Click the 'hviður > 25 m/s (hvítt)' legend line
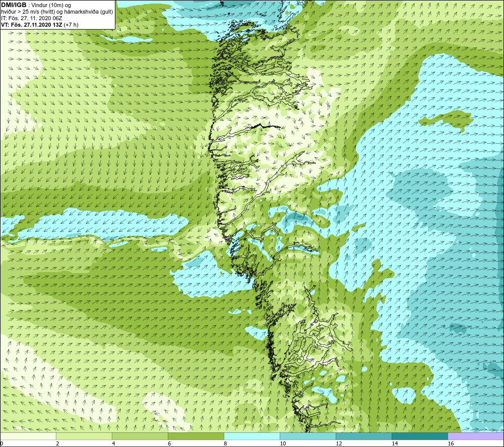 57,12
